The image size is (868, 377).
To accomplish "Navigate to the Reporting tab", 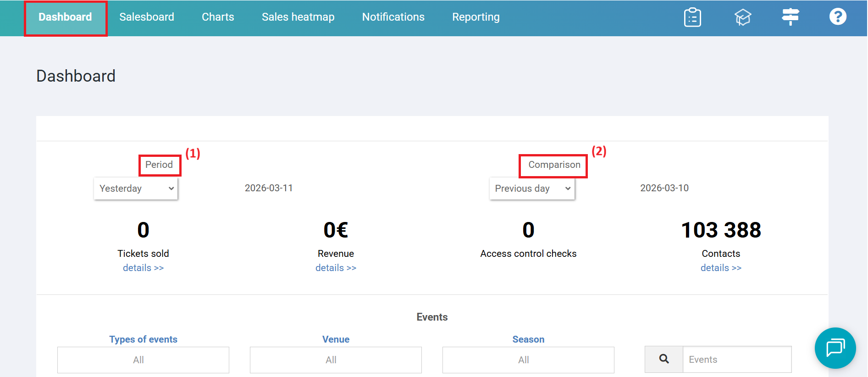I will tap(475, 17).
